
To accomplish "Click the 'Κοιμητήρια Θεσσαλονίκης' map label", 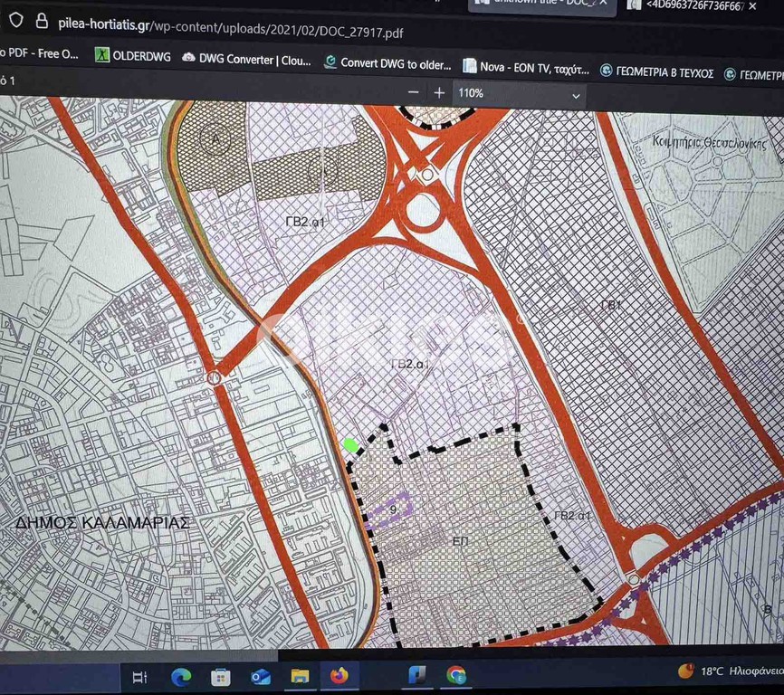I will tap(709, 143).
